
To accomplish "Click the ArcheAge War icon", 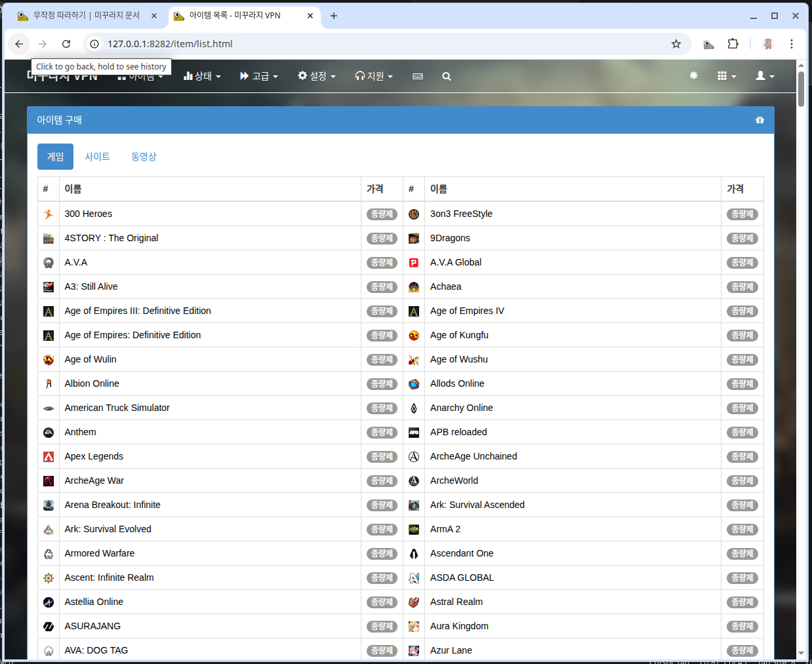I will pyautogui.click(x=49, y=481).
